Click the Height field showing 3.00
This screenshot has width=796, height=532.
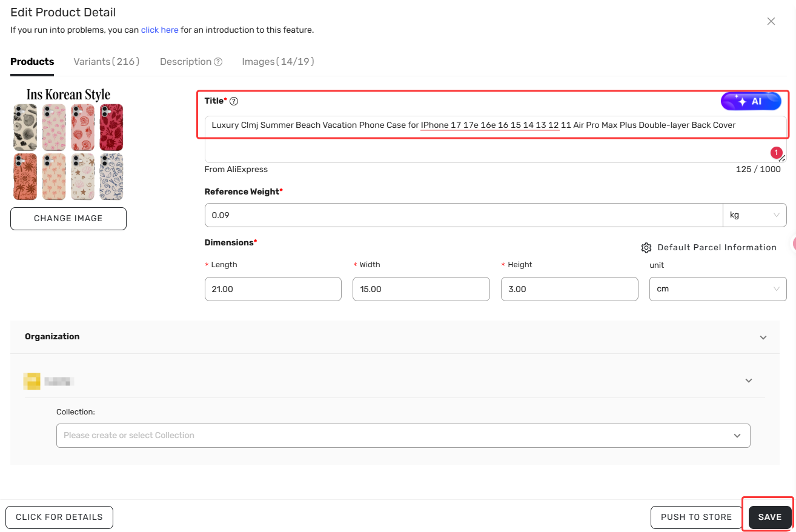click(569, 289)
